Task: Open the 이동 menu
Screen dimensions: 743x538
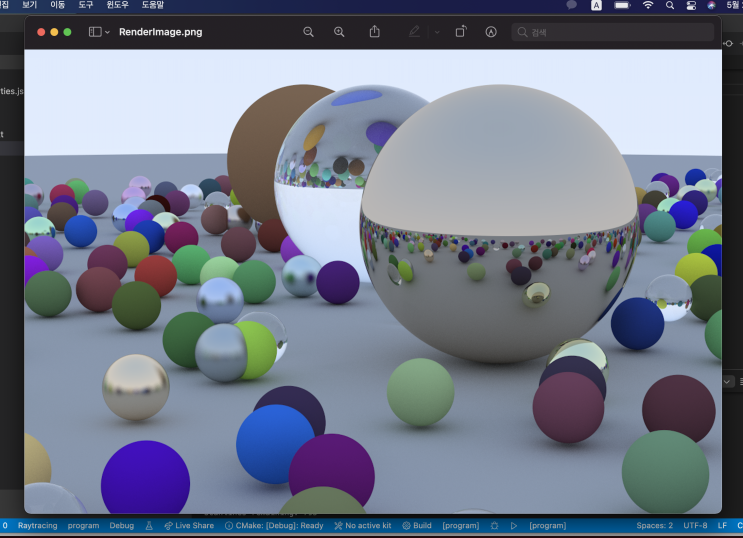Action: tap(58, 5)
